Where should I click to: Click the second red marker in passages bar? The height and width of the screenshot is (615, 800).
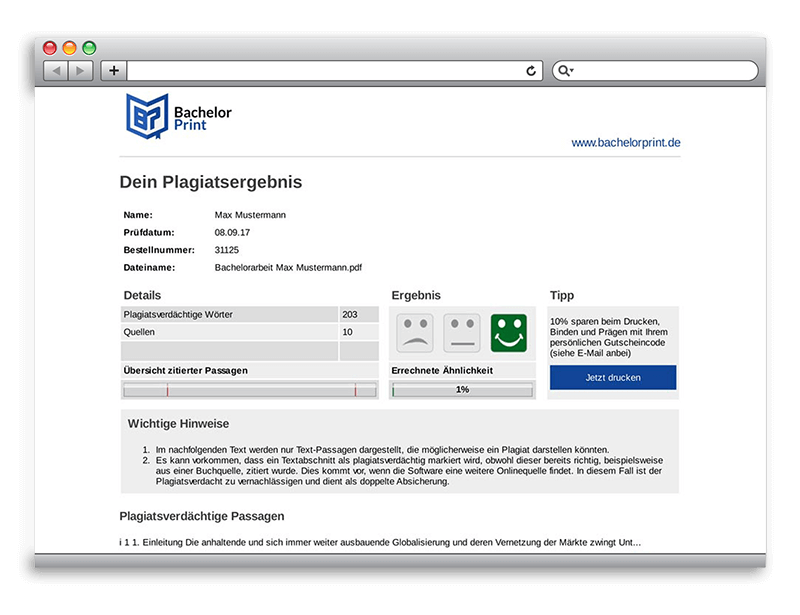coord(355,390)
